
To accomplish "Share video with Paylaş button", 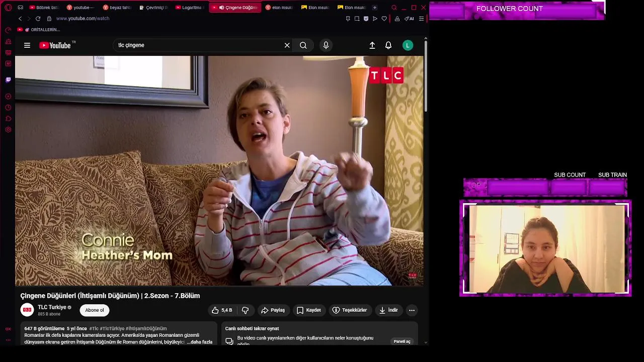I will tap(273, 310).
